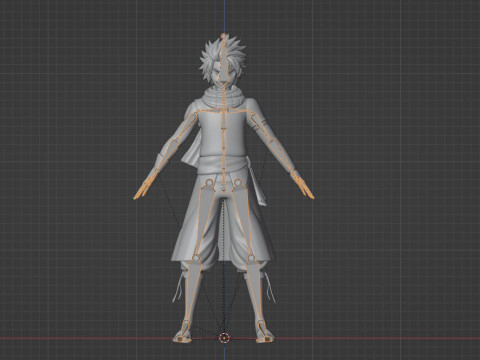Select the hip joint sphere on the screen-left leg

(x=209, y=183)
